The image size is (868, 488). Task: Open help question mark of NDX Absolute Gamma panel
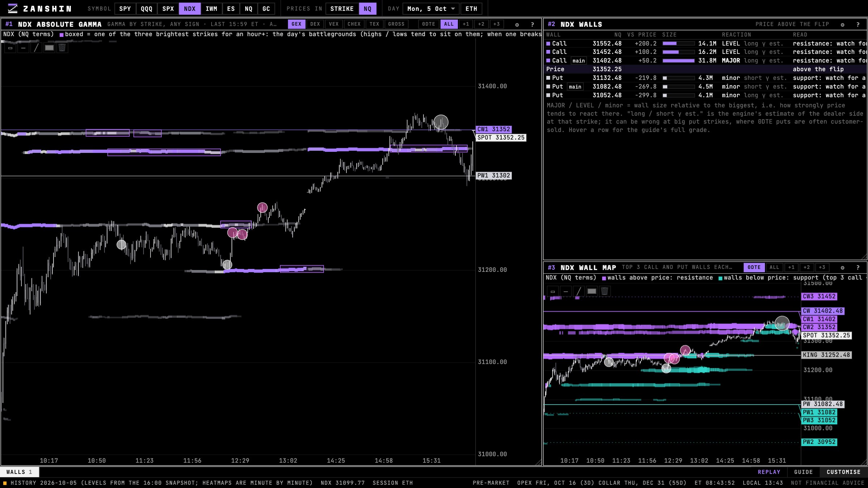532,25
